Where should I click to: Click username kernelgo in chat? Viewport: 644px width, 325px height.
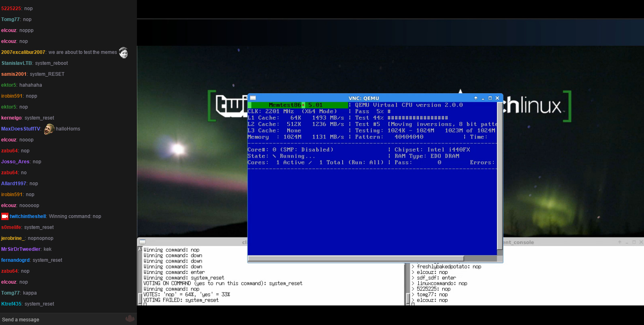tap(11, 118)
